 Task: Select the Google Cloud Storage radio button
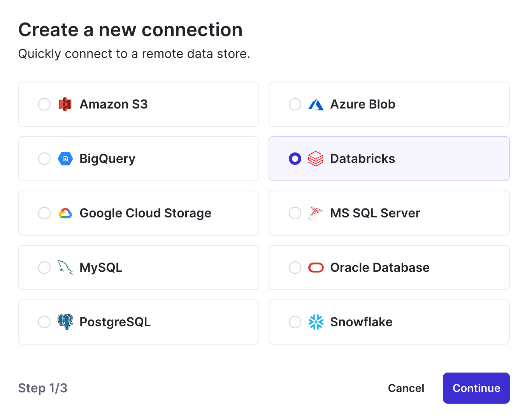pos(44,213)
